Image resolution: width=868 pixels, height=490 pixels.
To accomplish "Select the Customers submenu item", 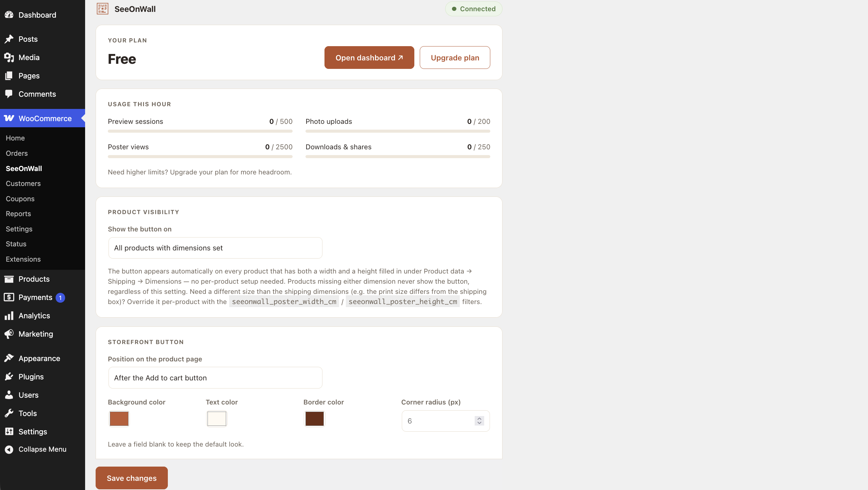I will [23, 184].
